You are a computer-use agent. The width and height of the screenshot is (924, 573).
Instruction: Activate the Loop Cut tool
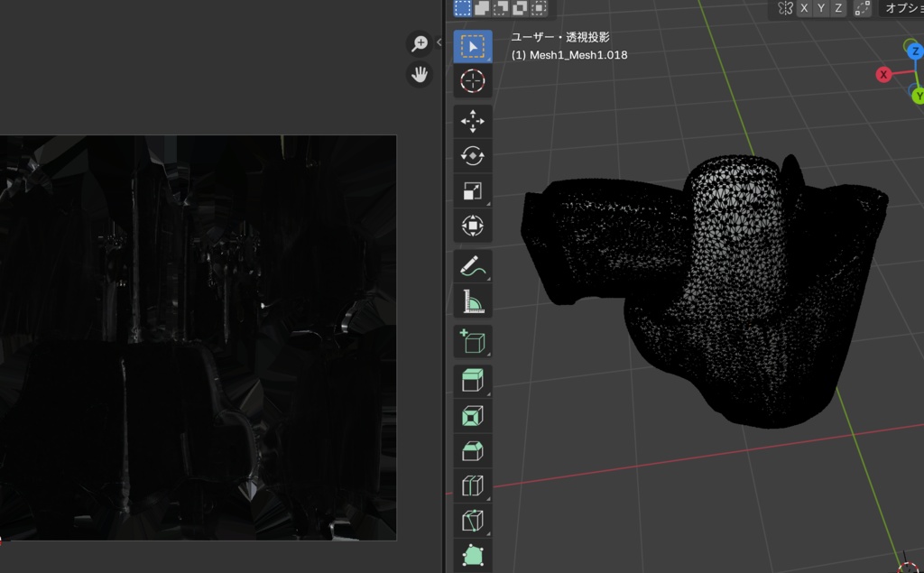click(472, 486)
